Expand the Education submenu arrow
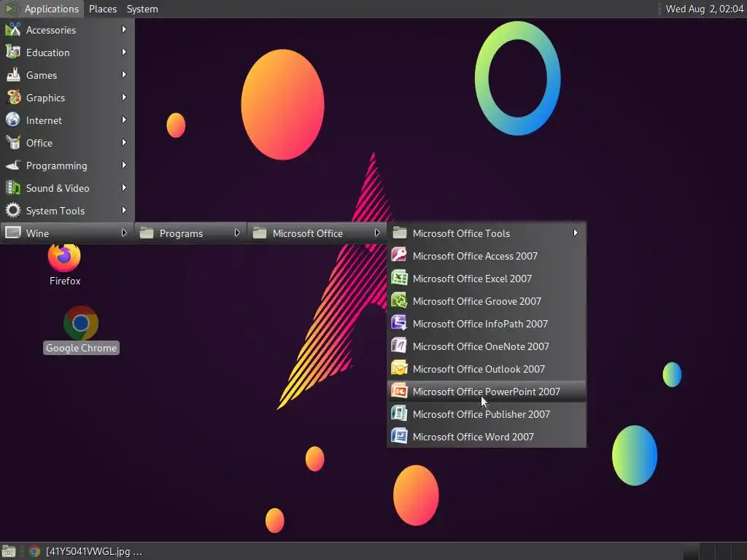 coord(124,52)
